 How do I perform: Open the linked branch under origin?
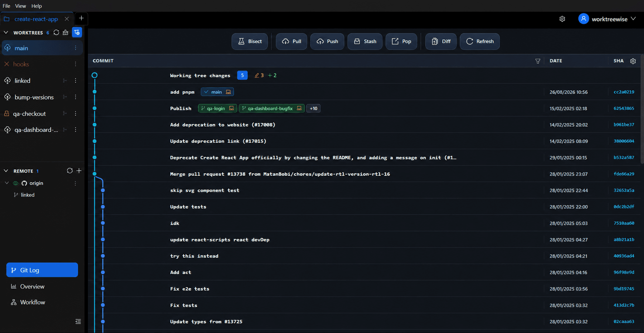tap(28, 195)
